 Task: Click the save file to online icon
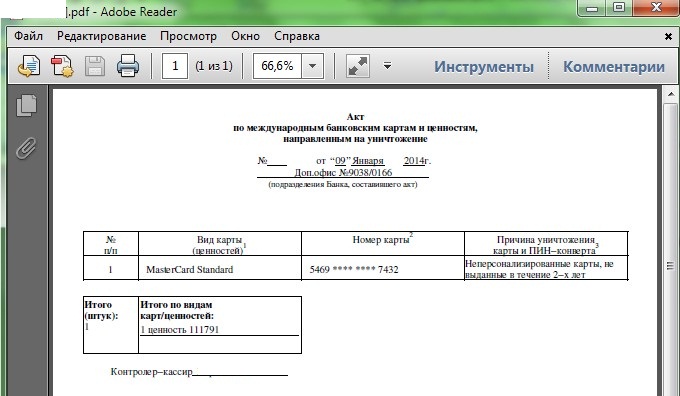click(29, 66)
